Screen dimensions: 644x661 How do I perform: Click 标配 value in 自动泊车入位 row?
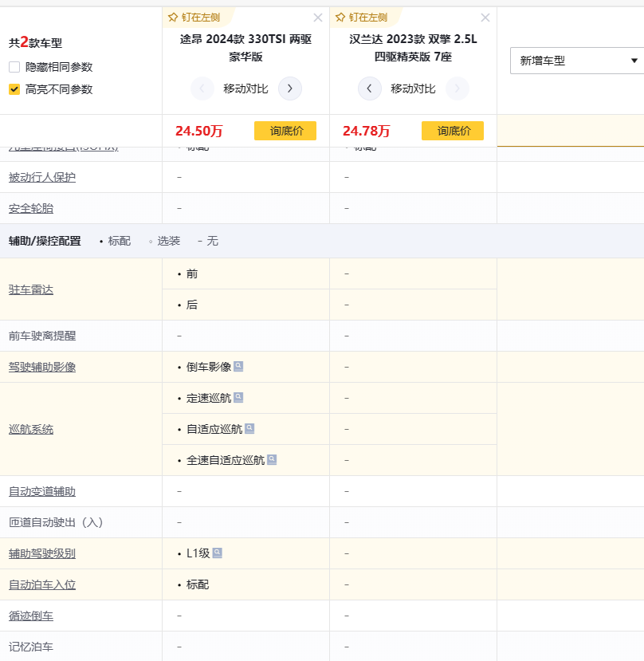click(x=198, y=584)
